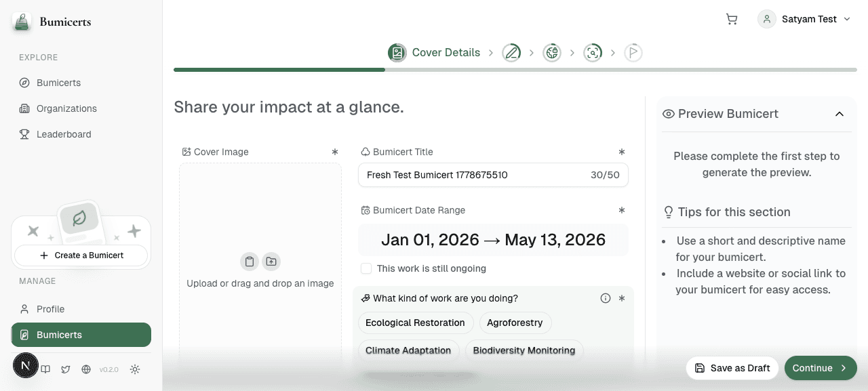Image resolution: width=868 pixels, height=391 pixels.
Task: Toggle the light theme sun icon
Action: pos(135,369)
